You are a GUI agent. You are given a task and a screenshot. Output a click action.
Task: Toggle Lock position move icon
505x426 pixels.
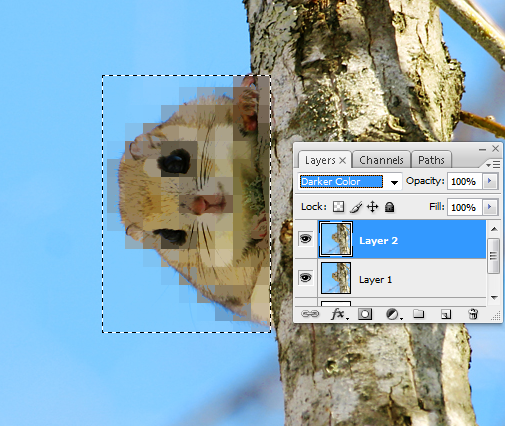tap(372, 207)
